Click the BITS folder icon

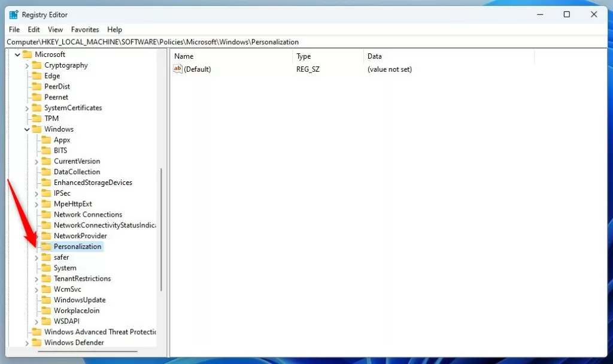46,150
